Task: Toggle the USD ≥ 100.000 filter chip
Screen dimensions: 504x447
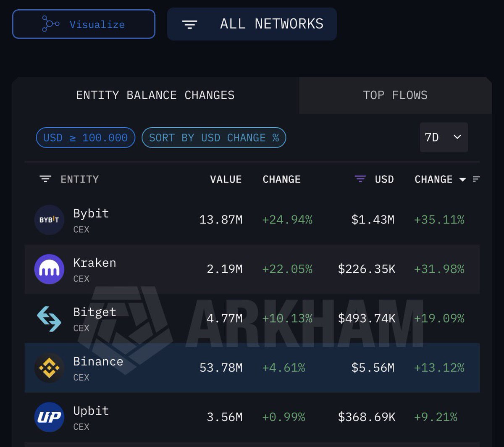Action: tap(86, 138)
